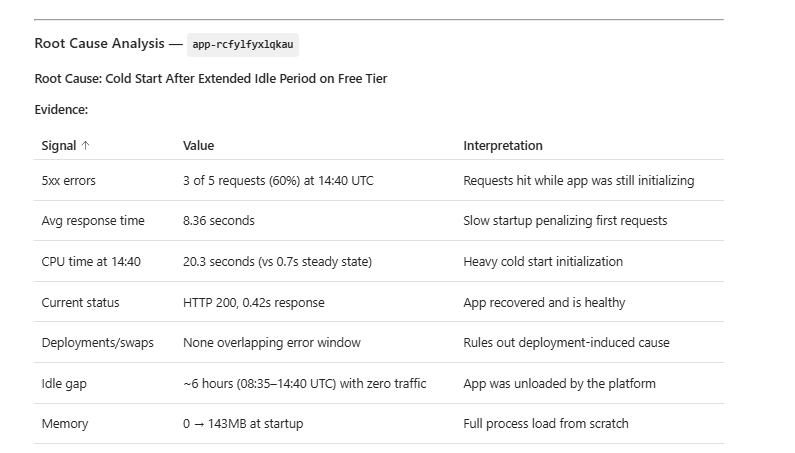795x453 pixels.
Task: Click the Memory signal cell
Action: (x=64, y=424)
